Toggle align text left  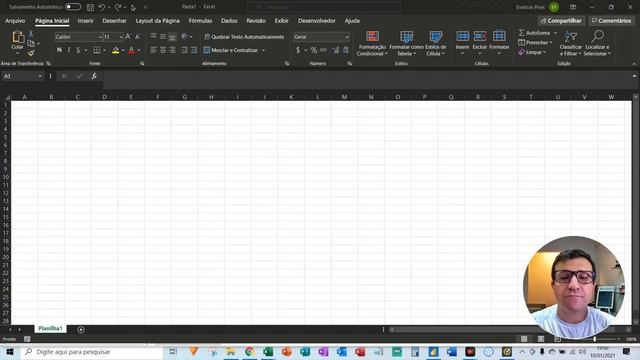(x=153, y=50)
